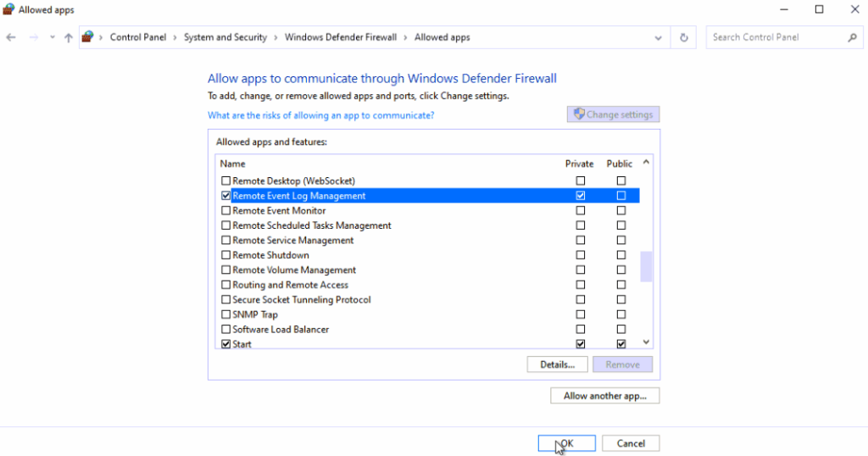
Task: Enable Secure Socket Tunneling Protocol checkbox
Action: 225,299
